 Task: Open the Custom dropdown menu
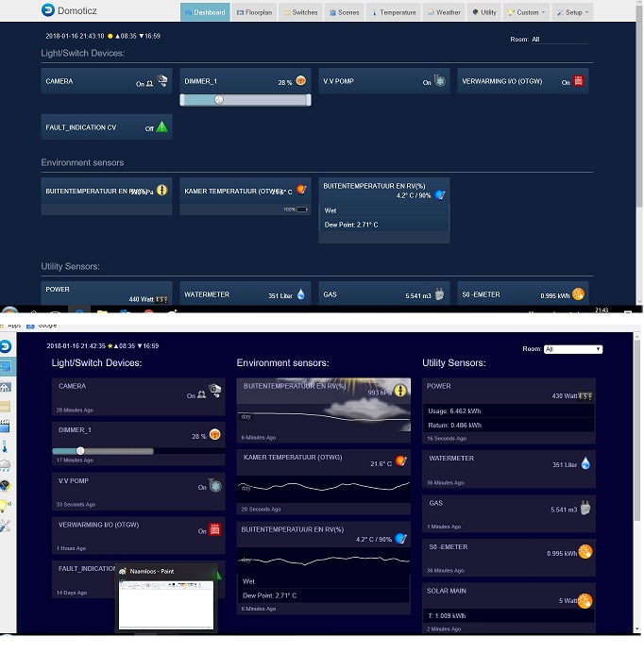pos(524,12)
